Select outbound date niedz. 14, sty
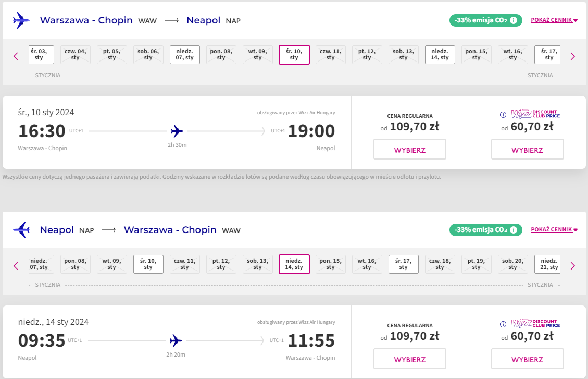588x379 pixels. 440,55
